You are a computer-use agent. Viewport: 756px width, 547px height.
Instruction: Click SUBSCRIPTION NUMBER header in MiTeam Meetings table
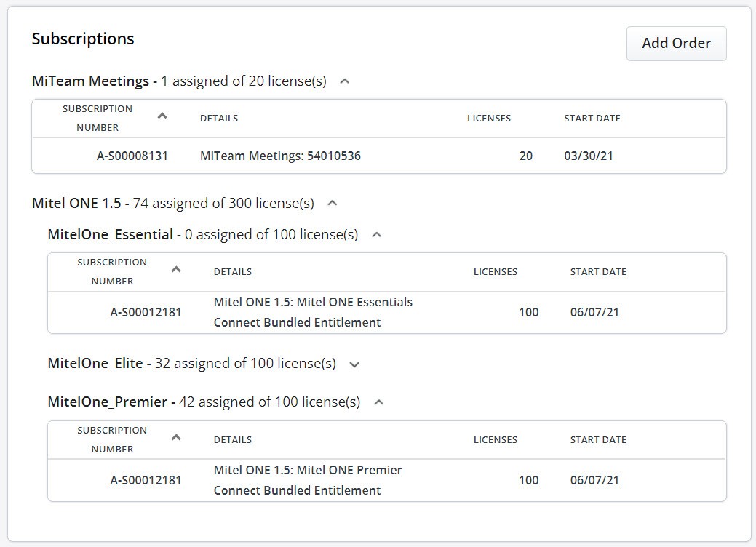[98, 118]
